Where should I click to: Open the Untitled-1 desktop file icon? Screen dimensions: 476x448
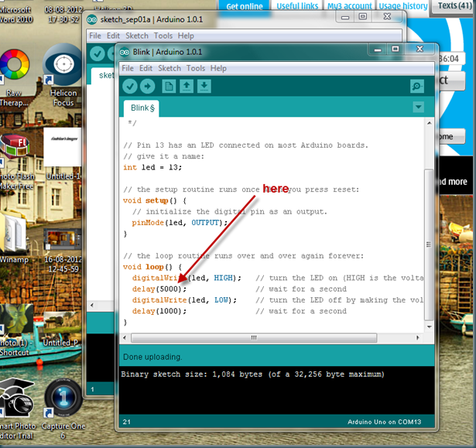(x=63, y=154)
